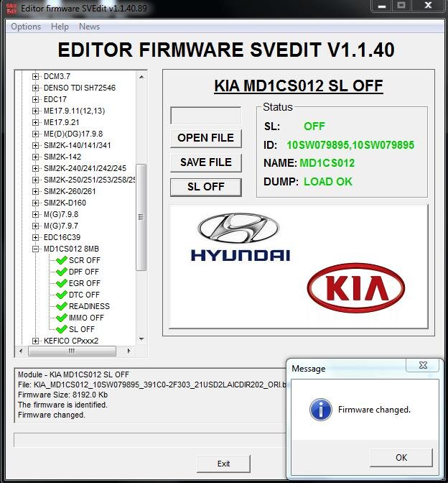Click the tree's horizontal scrollbar thumb
The width and height of the screenshot is (448, 483).
pos(72,351)
